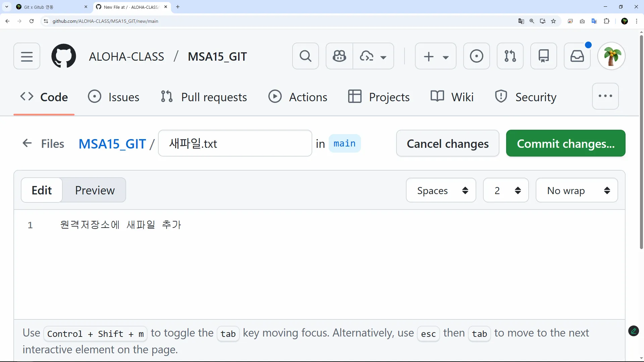The height and width of the screenshot is (362, 644).
Task: Open the GitHub search icon
Action: [x=305, y=56]
